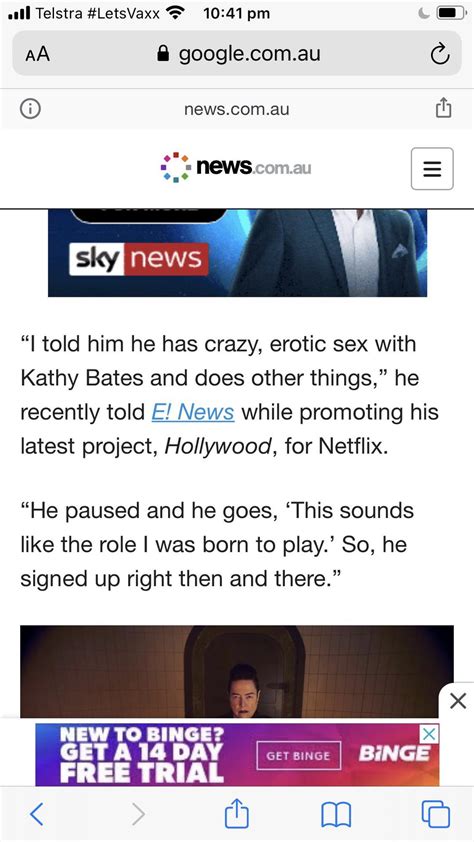Open the share sheet from bottom toolbar
Screen dimensions: 474x842
237,813
